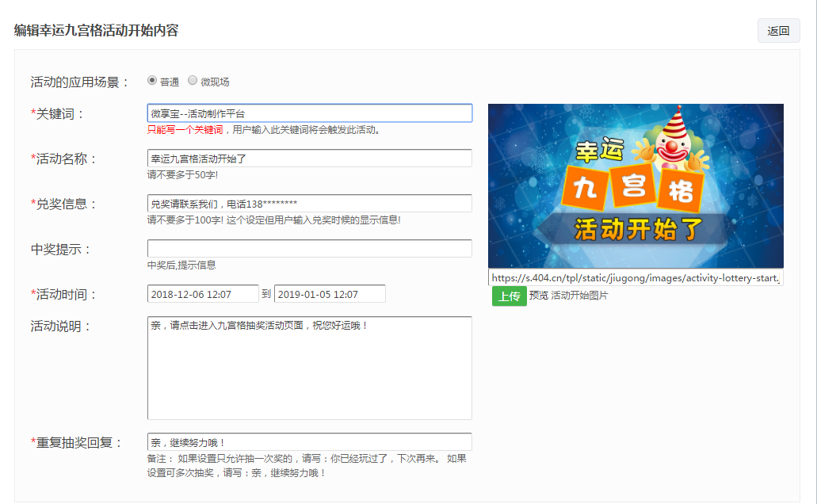Open the activity end time field 2019-01-05

330,294
